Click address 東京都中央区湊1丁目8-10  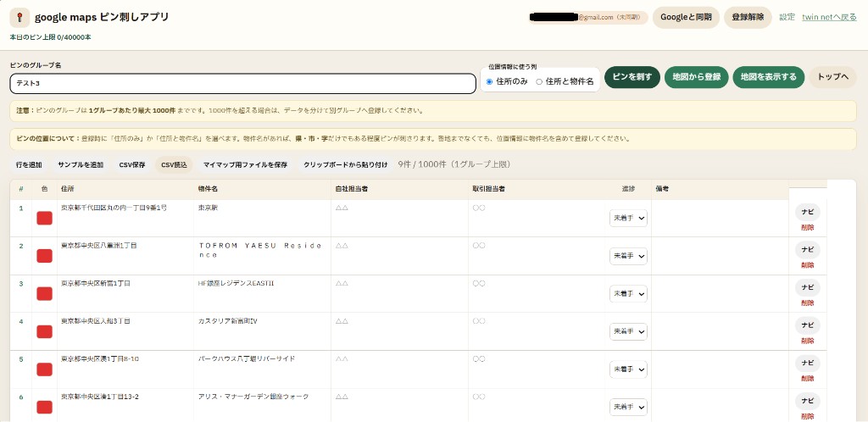click(x=100, y=359)
